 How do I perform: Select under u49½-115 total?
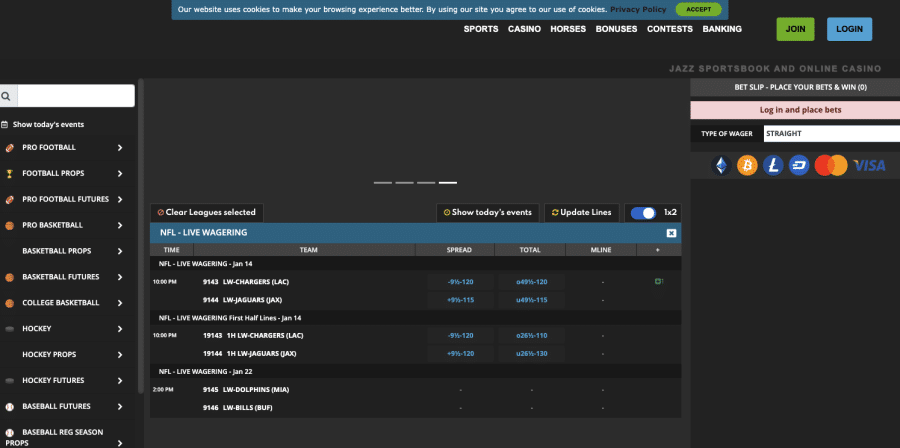tap(532, 300)
